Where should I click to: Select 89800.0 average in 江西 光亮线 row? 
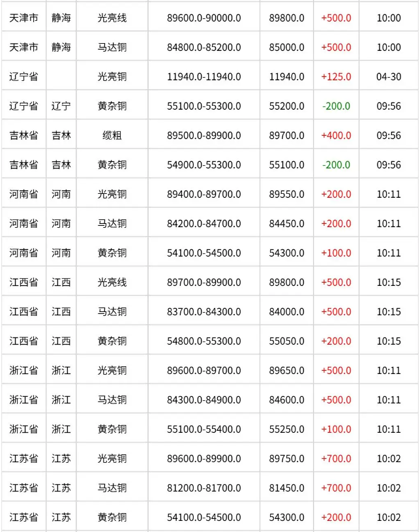286,282
